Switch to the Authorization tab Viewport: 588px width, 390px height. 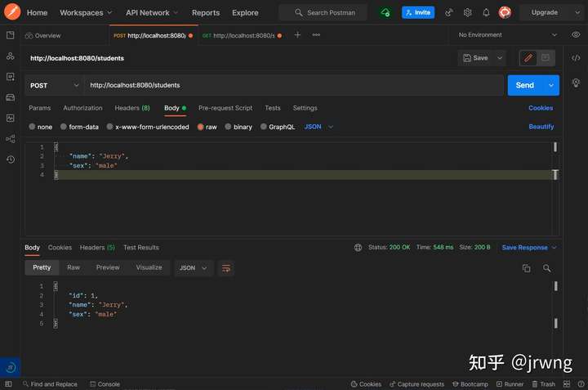click(x=82, y=108)
